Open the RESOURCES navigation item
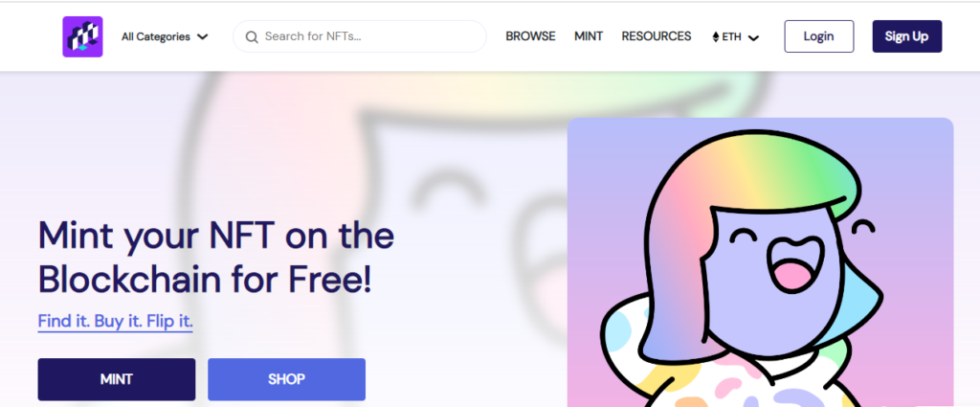 click(x=657, y=36)
